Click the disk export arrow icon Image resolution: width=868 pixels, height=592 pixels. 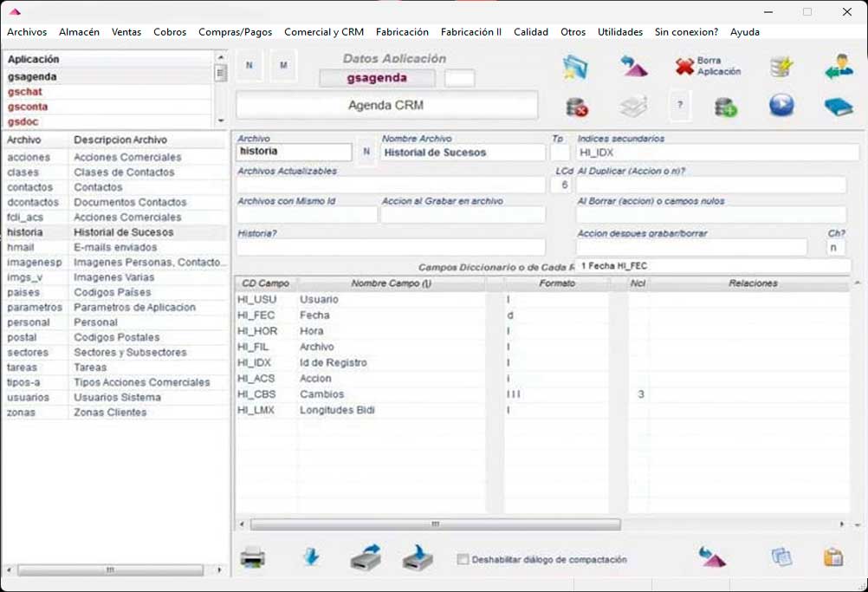(366, 557)
